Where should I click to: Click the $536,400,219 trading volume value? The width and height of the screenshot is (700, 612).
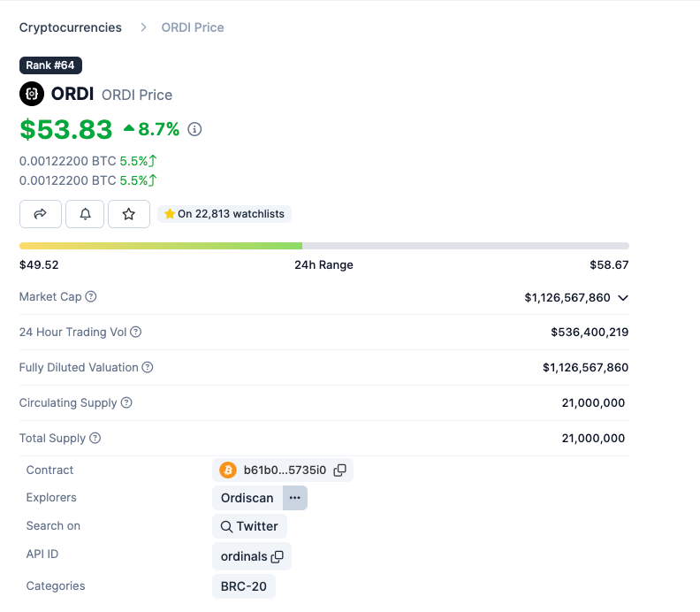(590, 332)
